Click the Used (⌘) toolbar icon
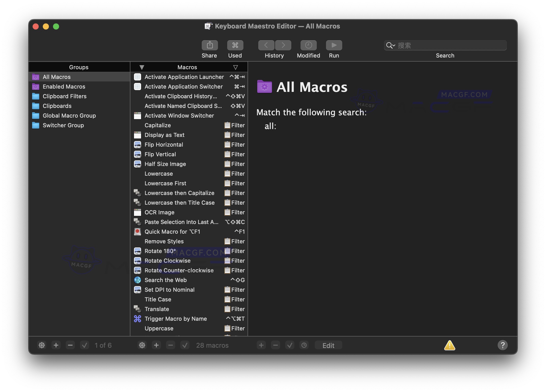The image size is (546, 392). tap(235, 45)
